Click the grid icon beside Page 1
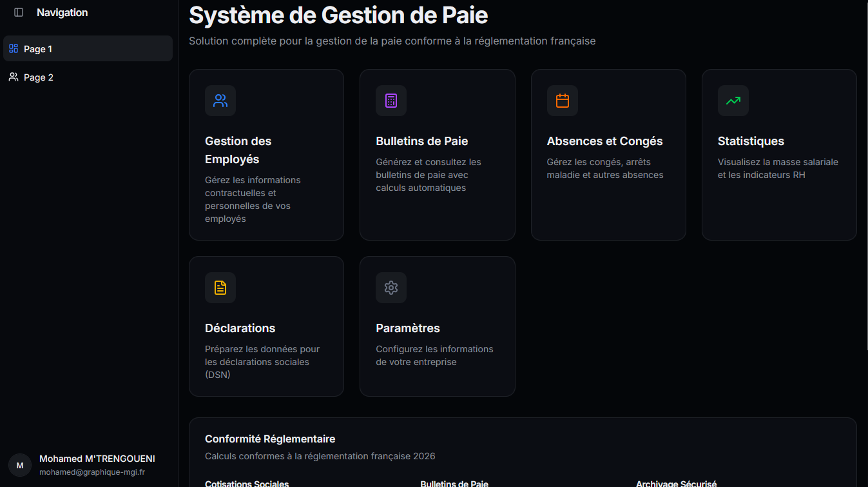 (14, 48)
